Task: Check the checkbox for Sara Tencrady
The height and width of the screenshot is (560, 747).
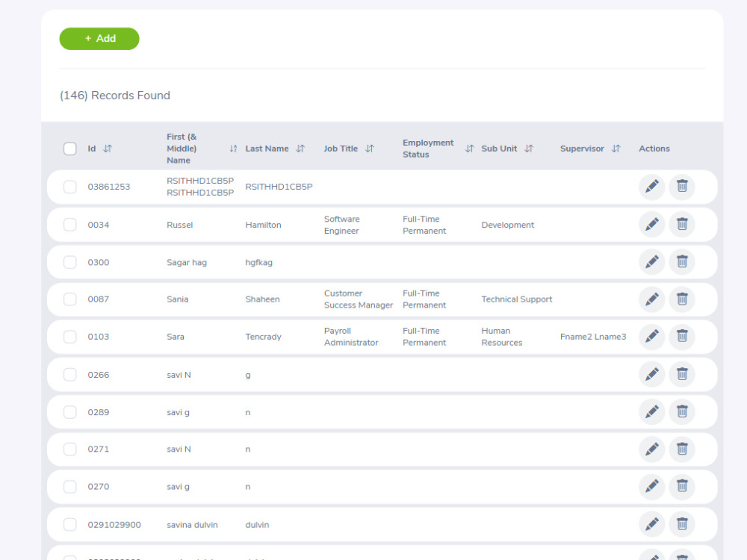Action: (x=69, y=336)
